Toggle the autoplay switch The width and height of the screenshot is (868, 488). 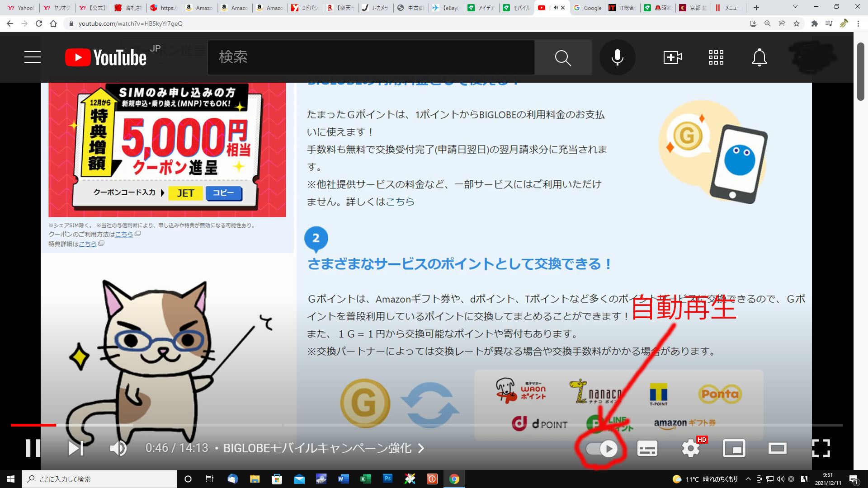602,449
